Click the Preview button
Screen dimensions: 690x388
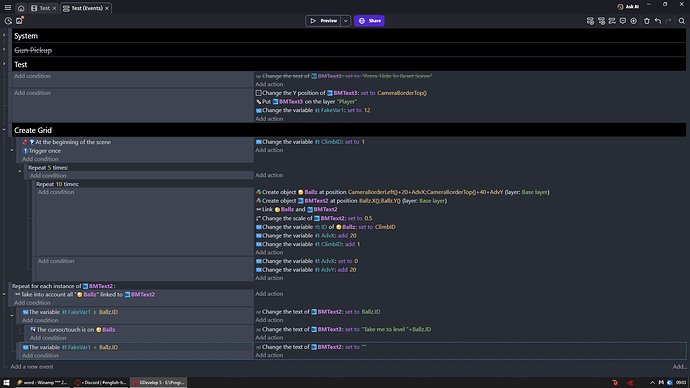(x=323, y=21)
